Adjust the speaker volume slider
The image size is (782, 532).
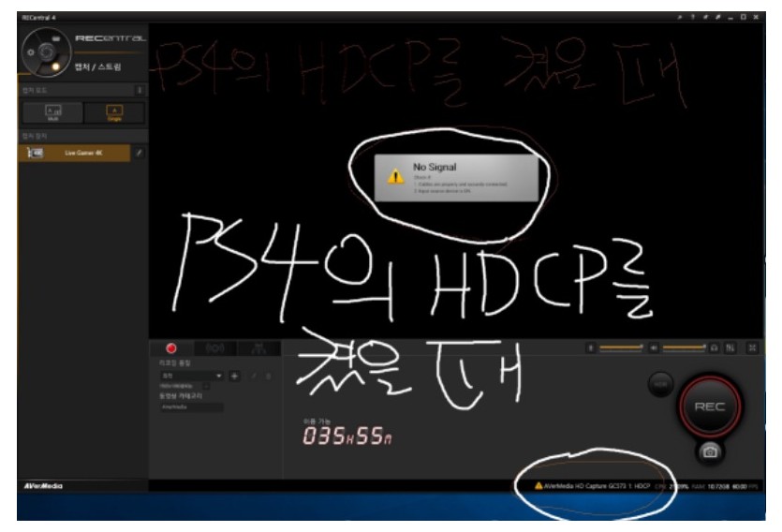685,347
